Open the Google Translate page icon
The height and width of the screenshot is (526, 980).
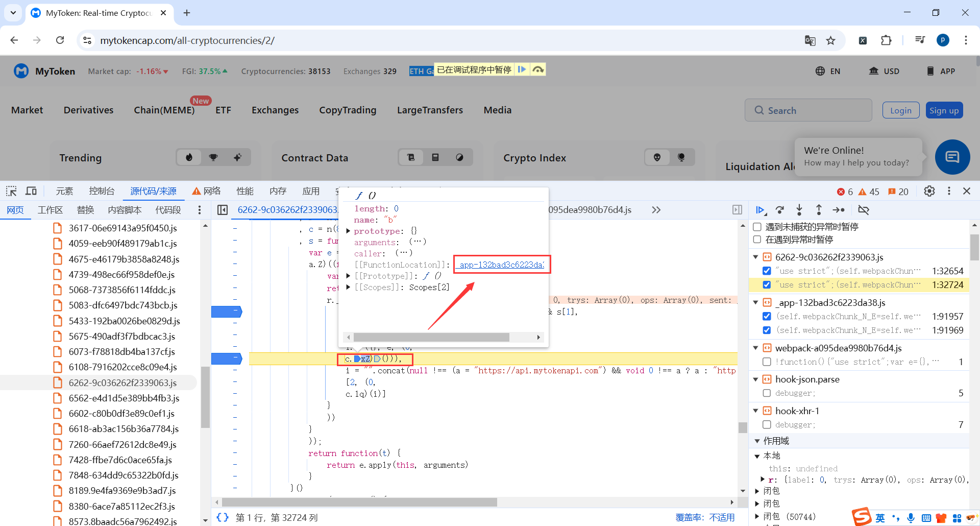point(810,40)
